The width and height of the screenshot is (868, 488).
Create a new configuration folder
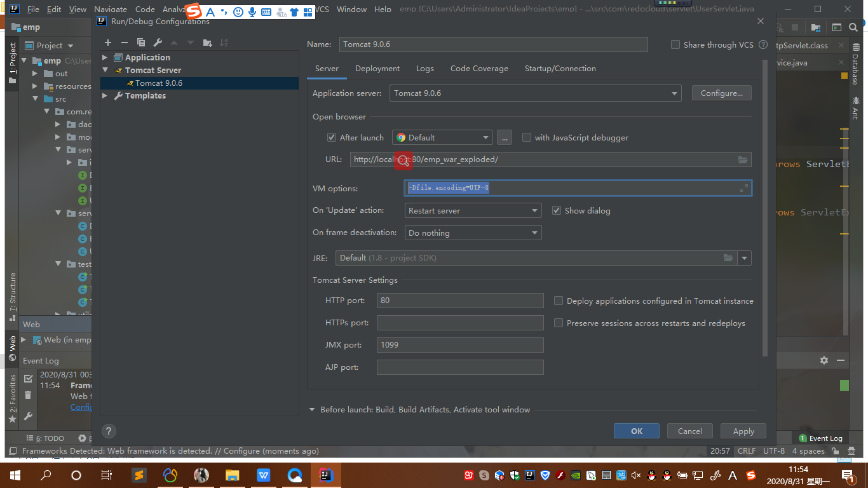coord(207,43)
